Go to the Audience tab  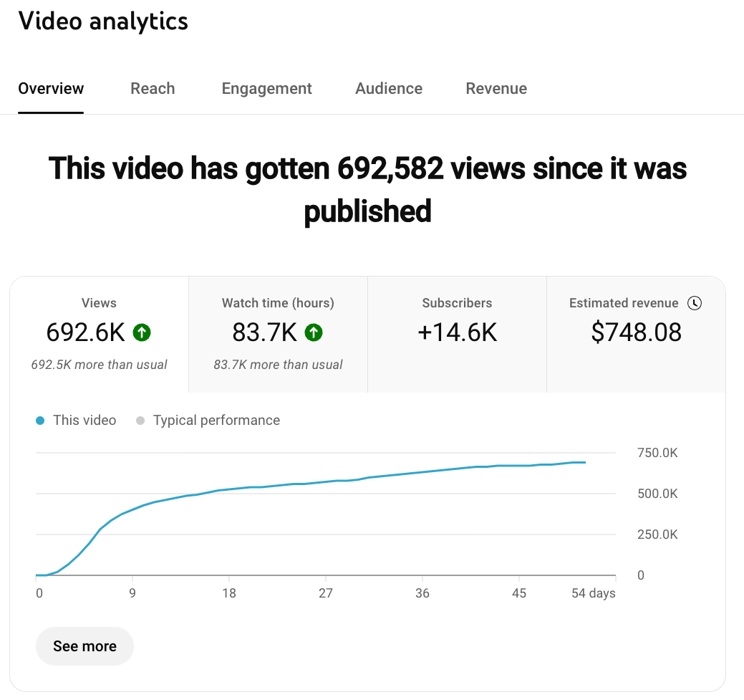point(389,88)
